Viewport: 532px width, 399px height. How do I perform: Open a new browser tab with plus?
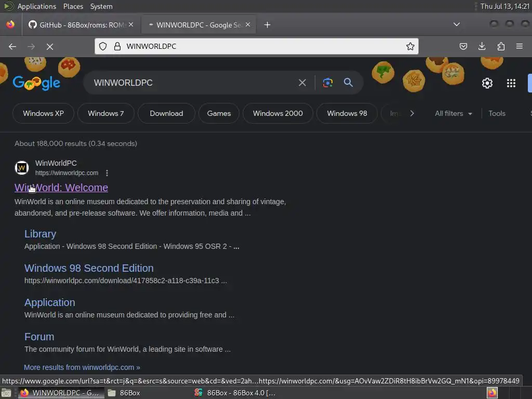point(268,25)
